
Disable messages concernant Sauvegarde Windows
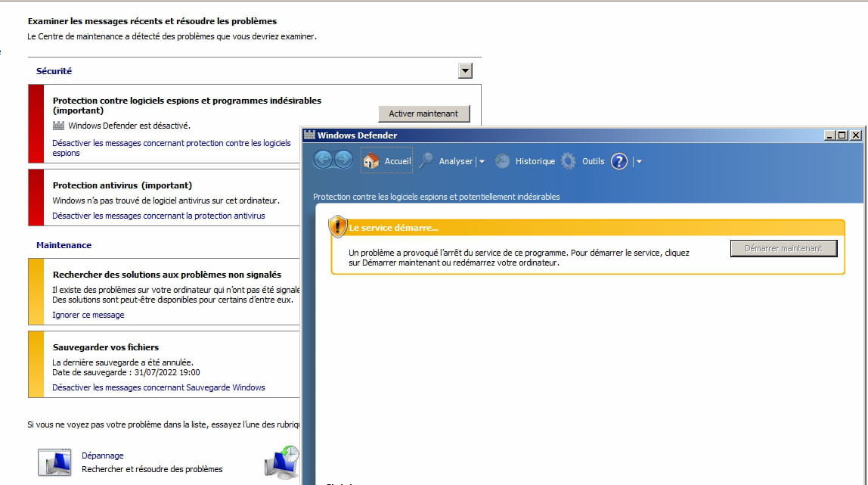(x=158, y=387)
